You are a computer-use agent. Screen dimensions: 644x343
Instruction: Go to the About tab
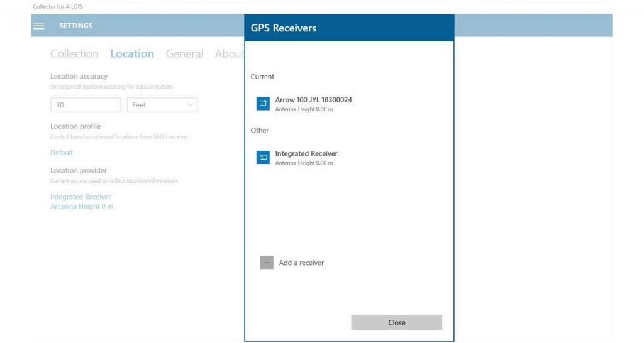229,54
